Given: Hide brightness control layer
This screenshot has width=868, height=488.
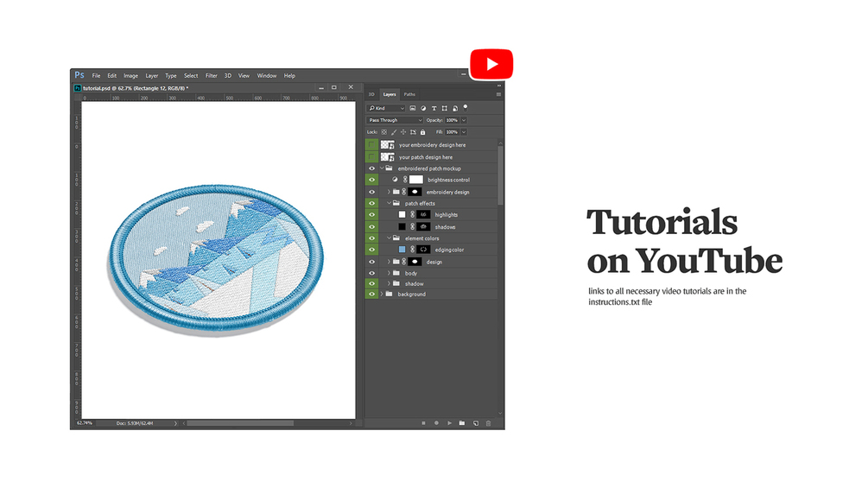Looking at the screenshot, I should click(371, 180).
